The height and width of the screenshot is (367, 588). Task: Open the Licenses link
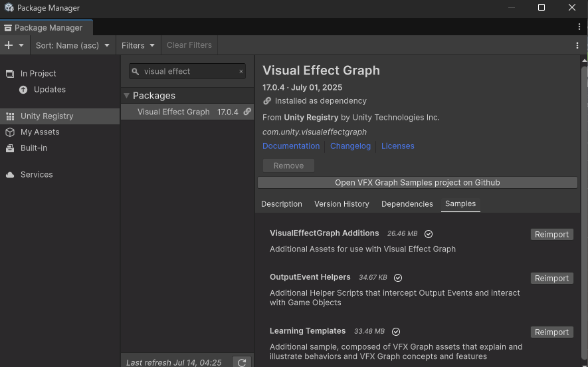(x=398, y=146)
